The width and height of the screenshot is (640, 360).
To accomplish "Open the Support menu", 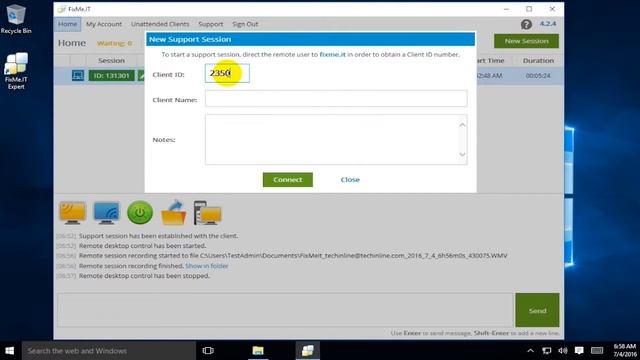I will coord(211,24).
